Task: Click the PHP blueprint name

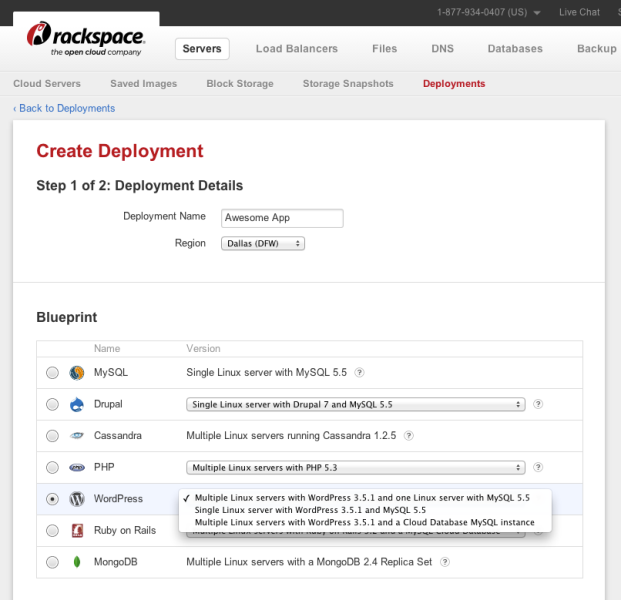Action: pyautogui.click(x=104, y=467)
